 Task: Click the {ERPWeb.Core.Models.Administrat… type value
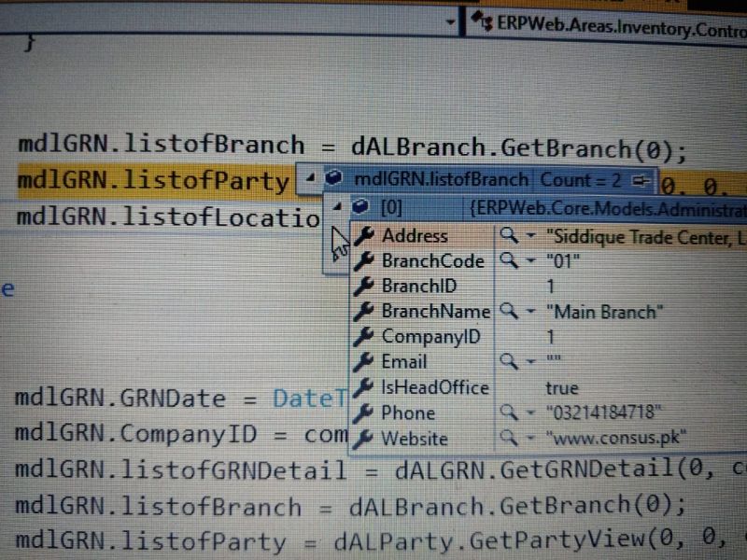608,209
